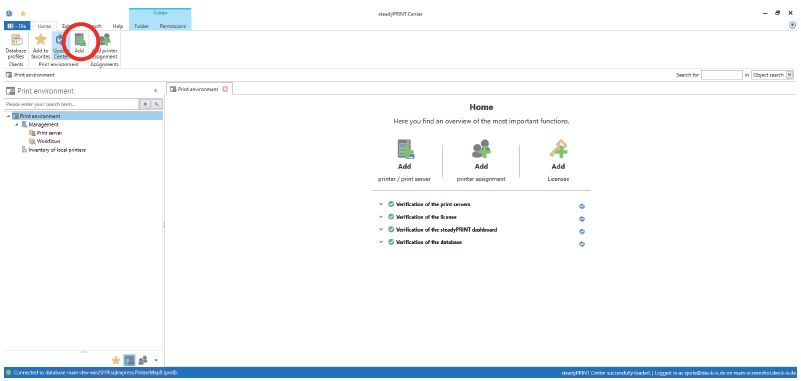Screen dimensions: 801x381
Task: Click Add printer / print server on Home
Action: pos(405,160)
